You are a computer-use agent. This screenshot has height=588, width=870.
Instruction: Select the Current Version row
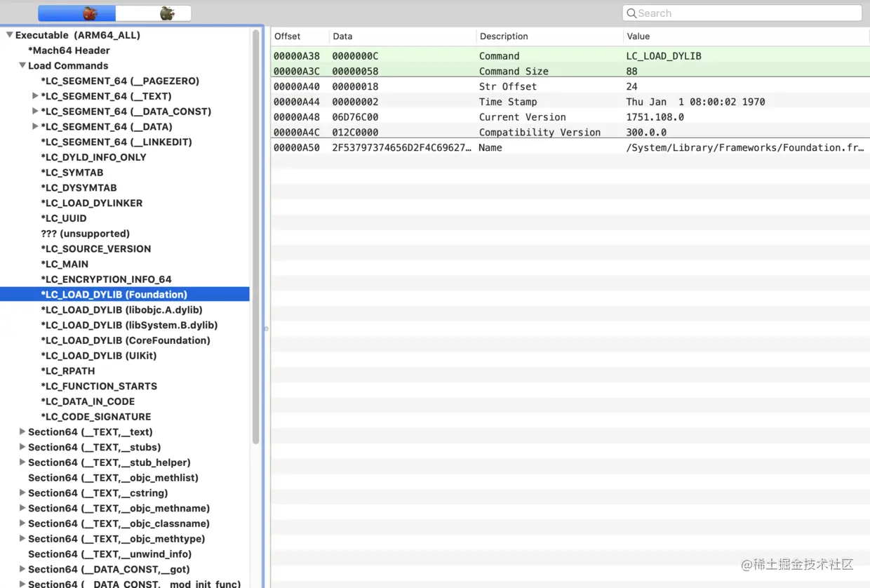[x=570, y=117]
